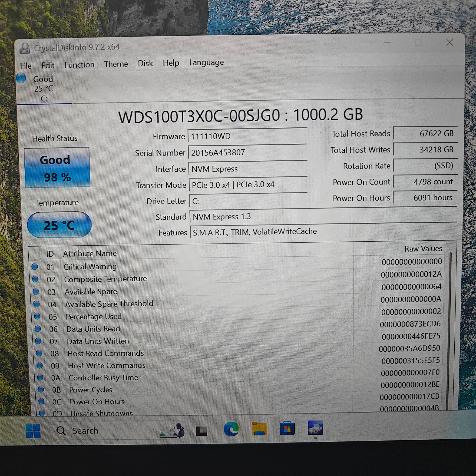Screen dimensions: 476x476
Task: Open the Theme menu
Action: click(x=116, y=64)
